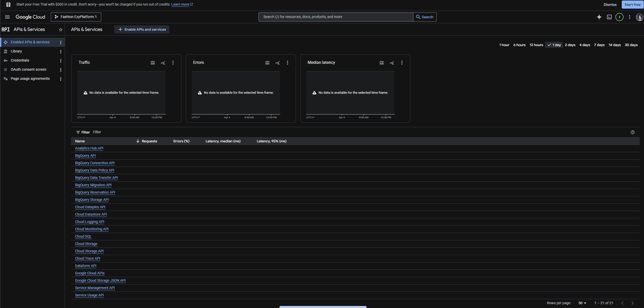Toggle legend icon on Traffic chart

coord(153,63)
